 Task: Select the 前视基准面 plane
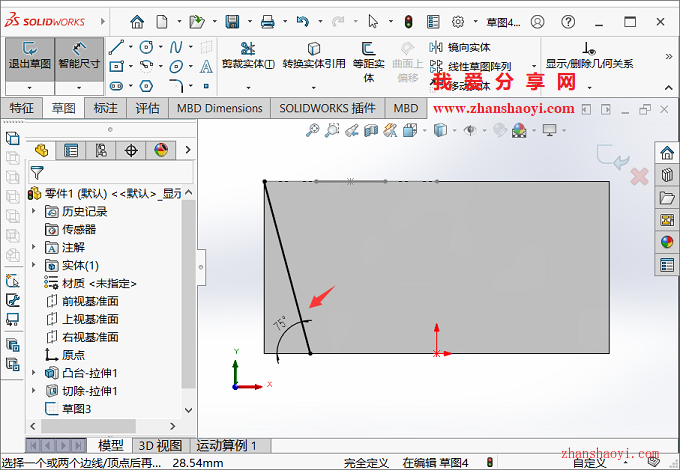82,301
